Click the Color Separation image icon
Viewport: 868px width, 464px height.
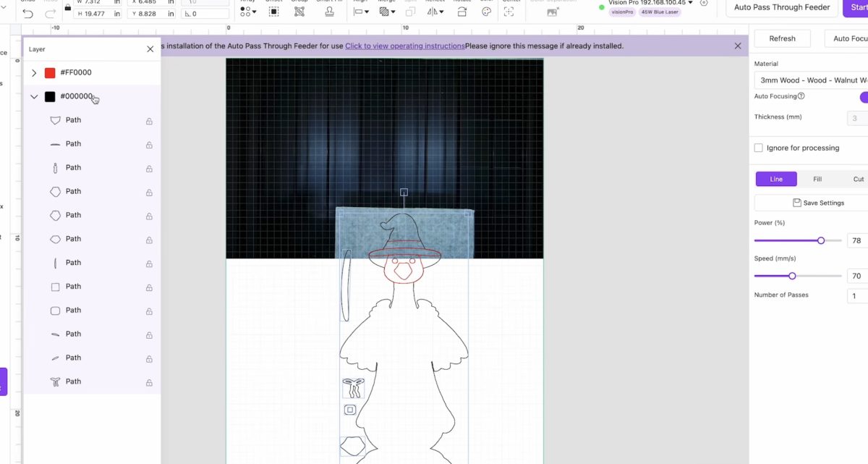(x=553, y=12)
